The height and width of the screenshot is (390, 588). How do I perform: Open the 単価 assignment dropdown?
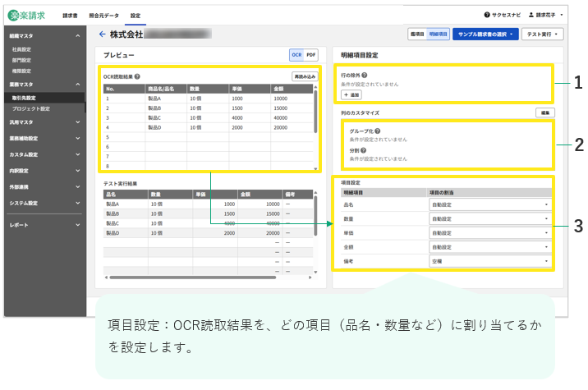tap(490, 233)
